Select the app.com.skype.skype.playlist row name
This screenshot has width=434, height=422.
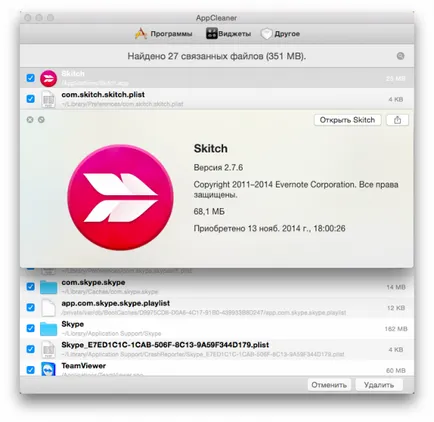[116, 303]
